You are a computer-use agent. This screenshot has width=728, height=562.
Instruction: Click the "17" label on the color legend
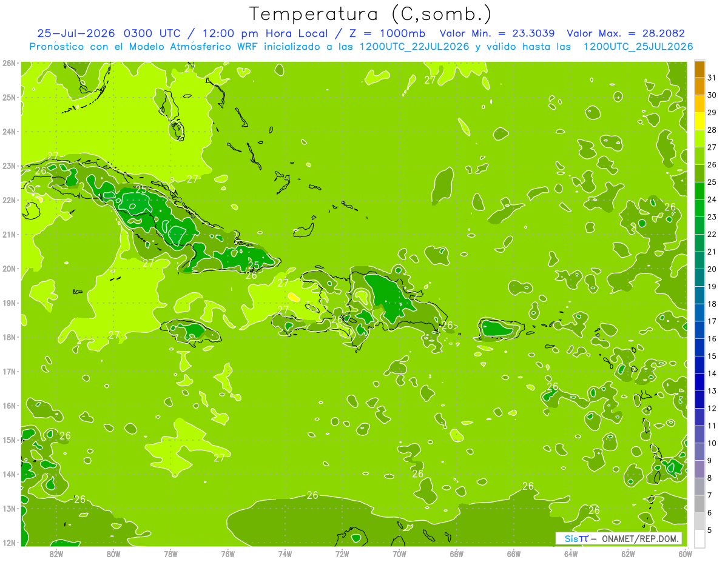coord(712,321)
